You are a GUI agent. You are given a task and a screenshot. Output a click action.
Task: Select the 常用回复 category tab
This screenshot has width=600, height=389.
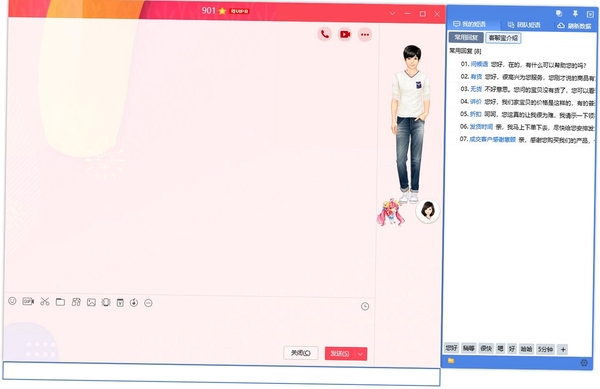(x=466, y=37)
